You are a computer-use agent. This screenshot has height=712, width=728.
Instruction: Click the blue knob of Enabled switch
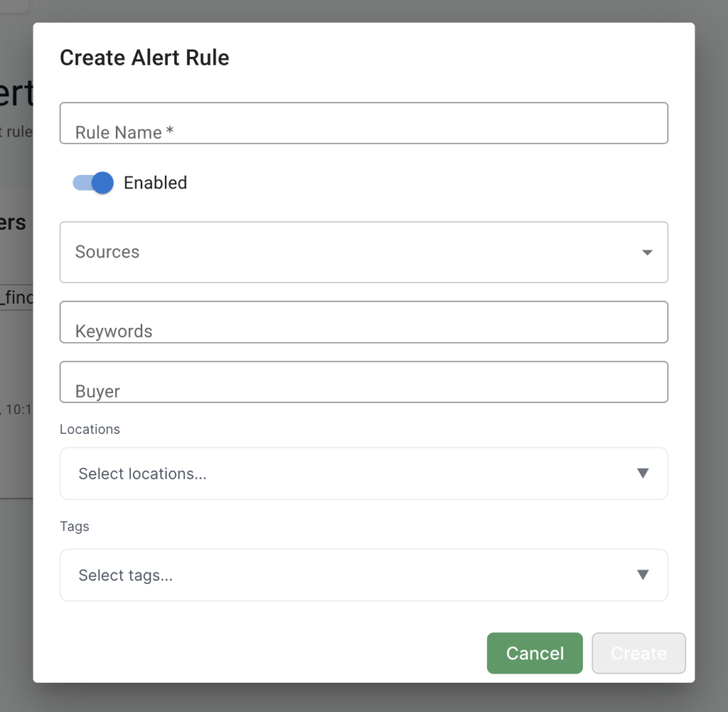tap(103, 183)
